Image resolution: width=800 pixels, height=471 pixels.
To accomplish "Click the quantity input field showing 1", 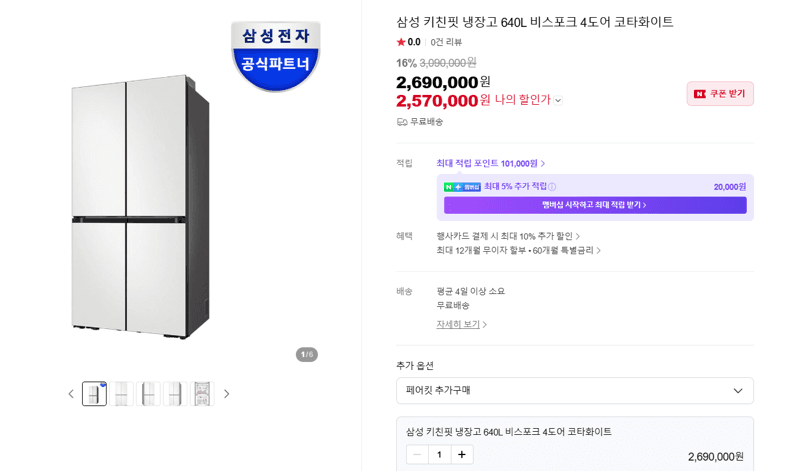I will (x=439, y=455).
